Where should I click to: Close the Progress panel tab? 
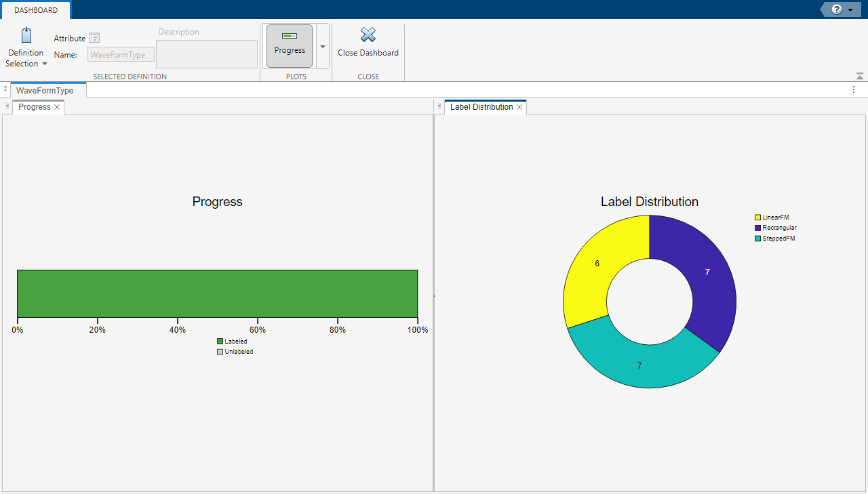(58, 107)
